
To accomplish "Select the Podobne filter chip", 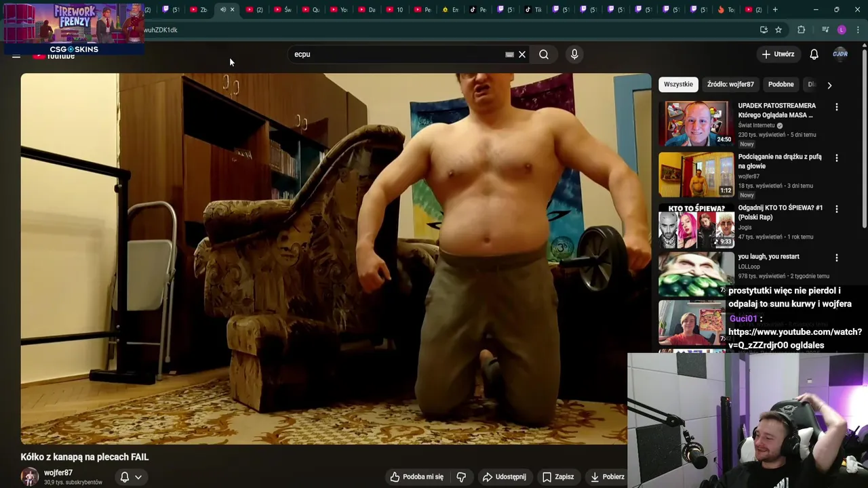I will tap(781, 84).
